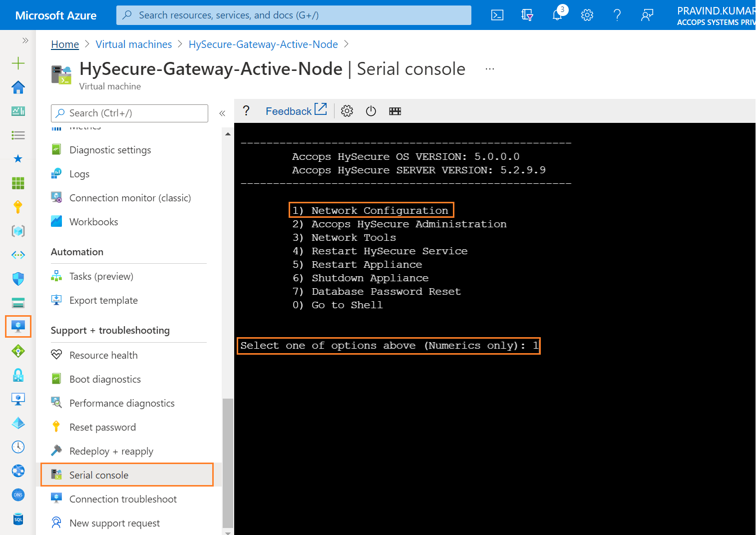Click the 'Select one of options above' prompt
The image size is (756, 535).
pos(388,346)
